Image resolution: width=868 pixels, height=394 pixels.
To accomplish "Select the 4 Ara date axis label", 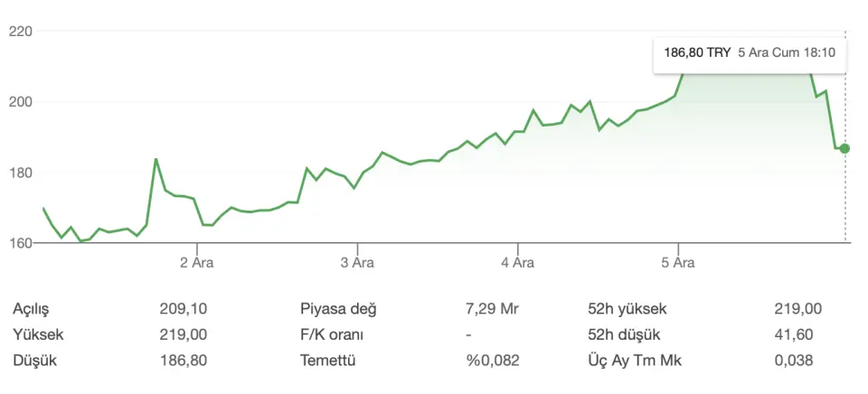I will 518,263.
